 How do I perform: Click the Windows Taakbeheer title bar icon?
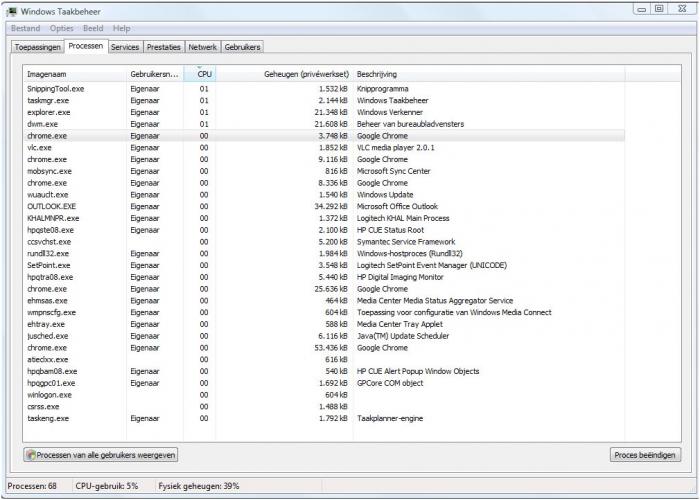tap(11, 9)
